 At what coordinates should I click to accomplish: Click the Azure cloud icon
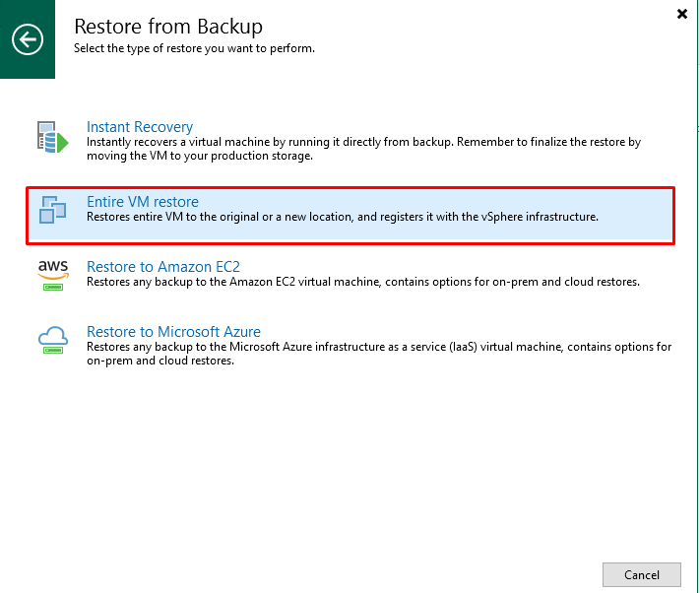tap(53, 340)
